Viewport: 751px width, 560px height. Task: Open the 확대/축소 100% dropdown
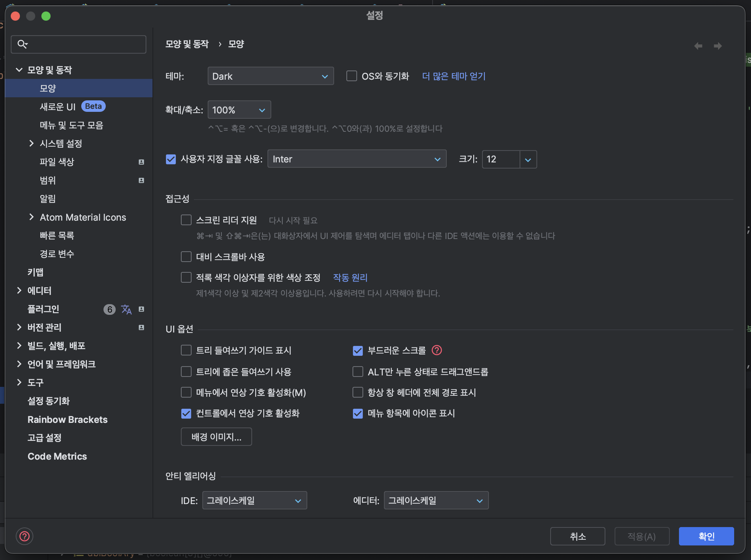tap(239, 110)
